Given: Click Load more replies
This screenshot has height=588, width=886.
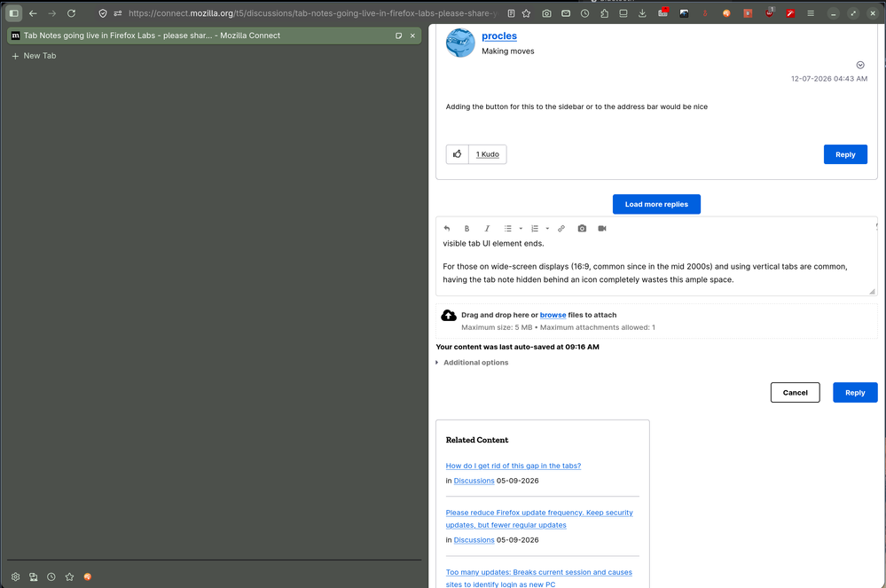Looking at the screenshot, I should 656,204.
